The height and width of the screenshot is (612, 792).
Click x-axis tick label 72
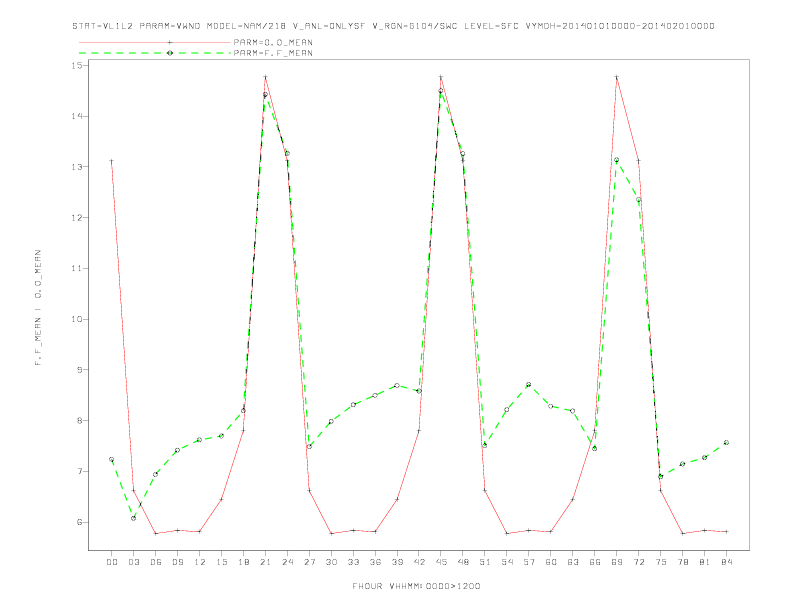pyautogui.click(x=638, y=562)
